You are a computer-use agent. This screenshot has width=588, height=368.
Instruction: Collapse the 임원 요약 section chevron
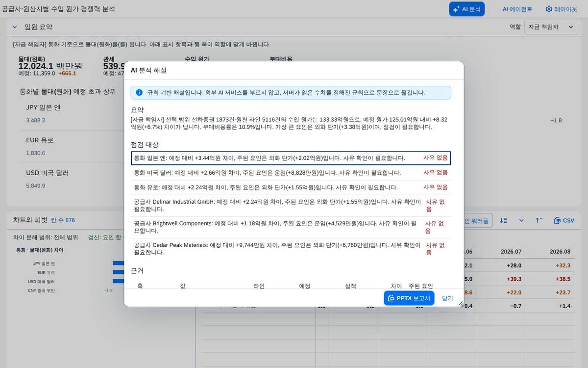14,27
